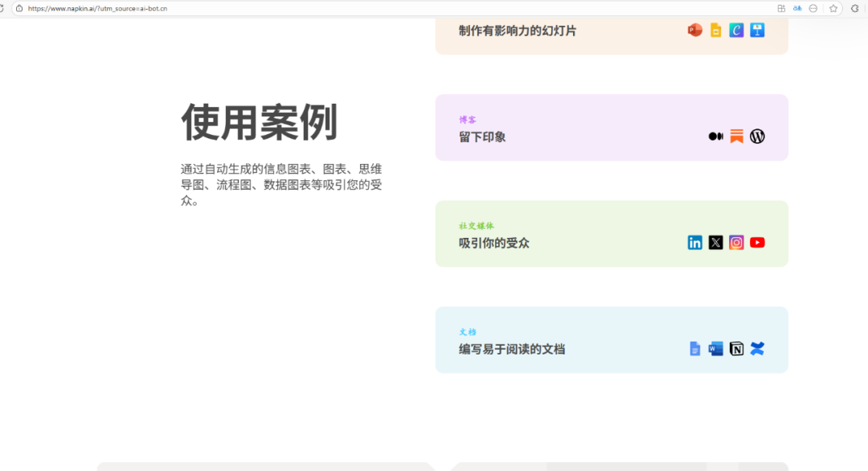The height and width of the screenshot is (471, 868).
Task: Click the 留下印象 blog card title
Action: tap(482, 137)
